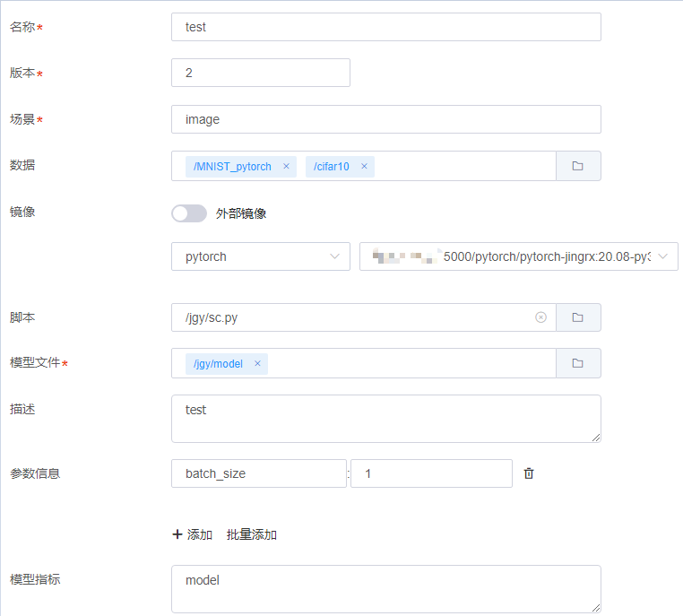Click the 批量添加 link
This screenshot has width=683, height=616.
[x=252, y=534]
